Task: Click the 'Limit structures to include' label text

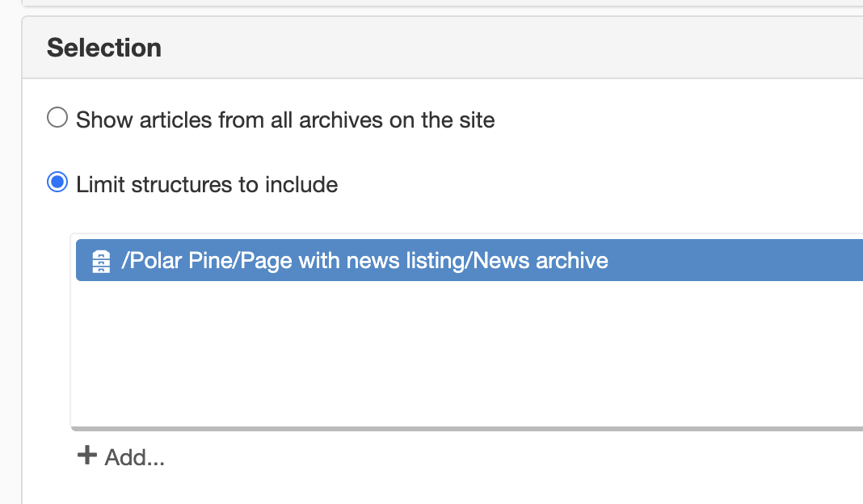Action: pos(207,185)
